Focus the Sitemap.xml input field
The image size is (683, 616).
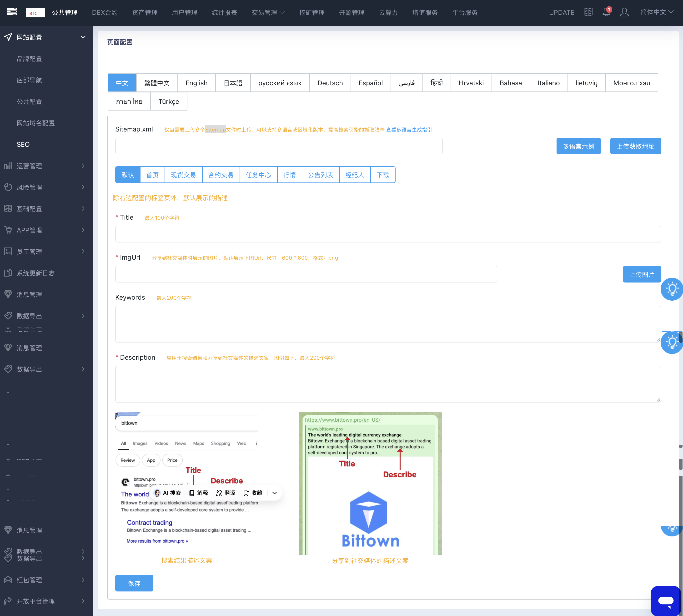tap(279, 146)
